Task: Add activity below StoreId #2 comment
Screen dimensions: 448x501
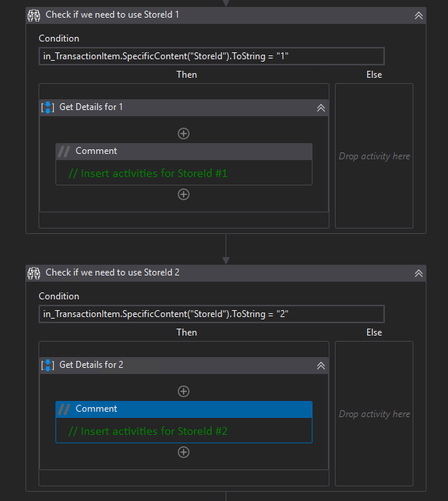Action: pos(183,452)
